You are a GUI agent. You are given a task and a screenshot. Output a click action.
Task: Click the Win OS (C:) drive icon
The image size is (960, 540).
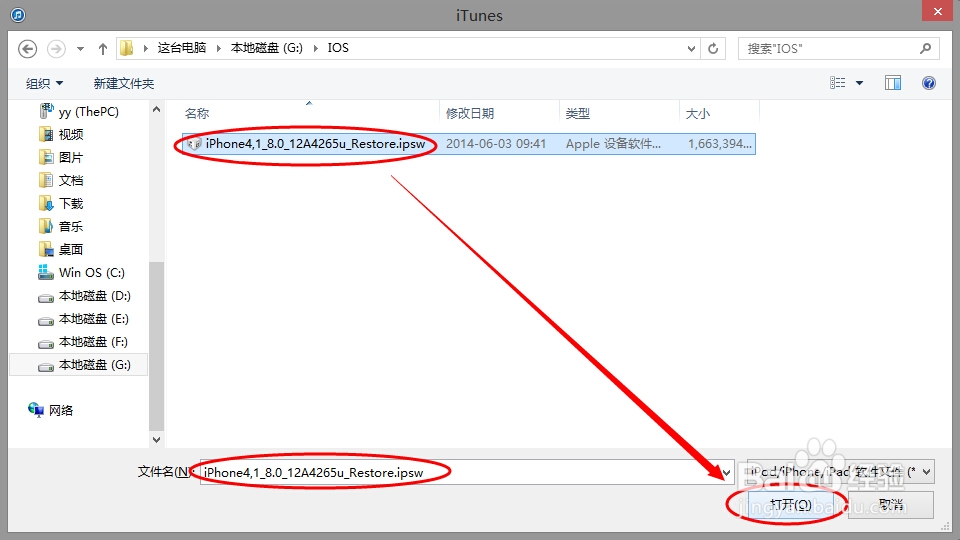coord(45,272)
